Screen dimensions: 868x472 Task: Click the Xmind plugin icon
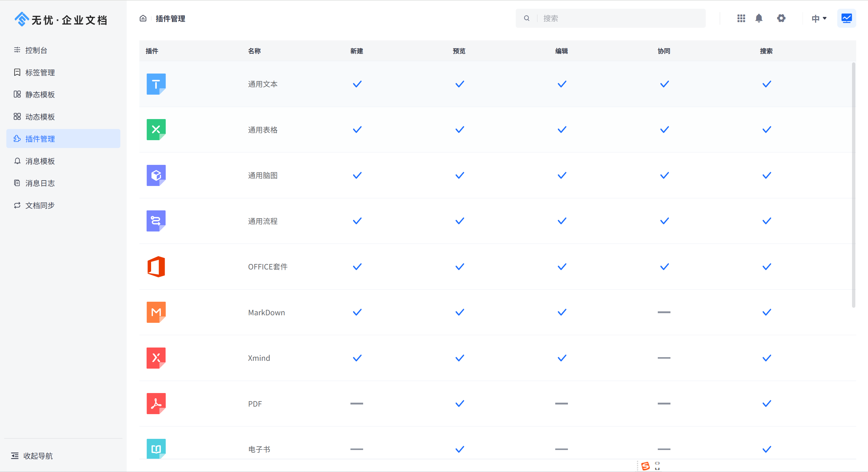[x=156, y=358]
